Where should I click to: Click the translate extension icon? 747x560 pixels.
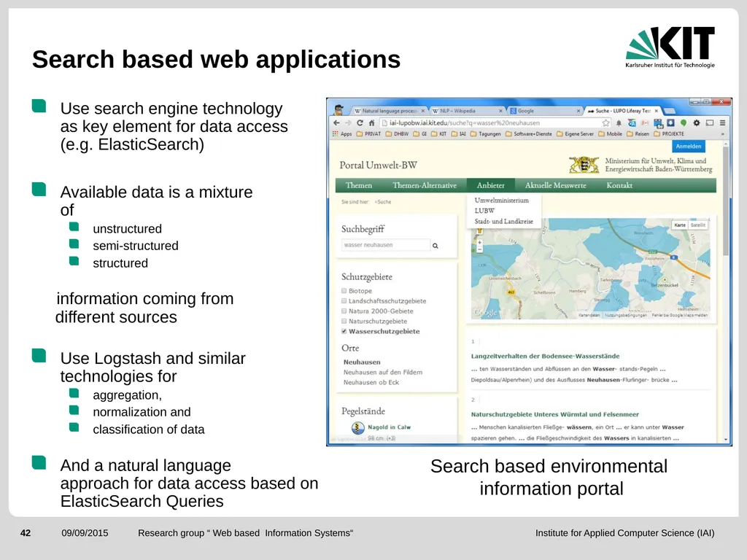(632, 122)
